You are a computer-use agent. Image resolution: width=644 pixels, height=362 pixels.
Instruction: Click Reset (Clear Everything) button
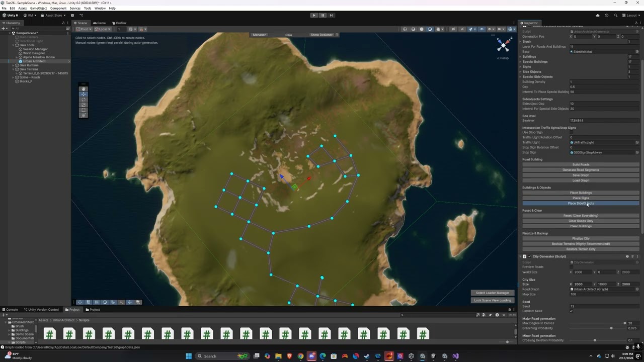(x=581, y=216)
